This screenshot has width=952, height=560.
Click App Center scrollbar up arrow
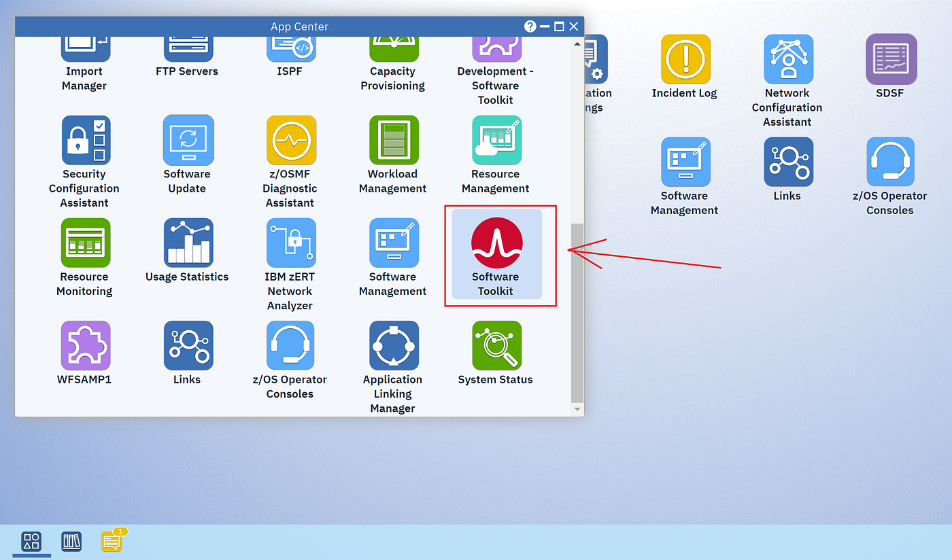pos(577,43)
